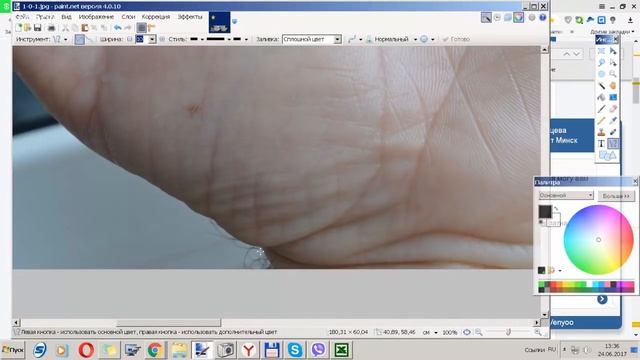Paste from clipboard using the paste icon
The width and height of the screenshot is (640, 360).
[x=85, y=28]
